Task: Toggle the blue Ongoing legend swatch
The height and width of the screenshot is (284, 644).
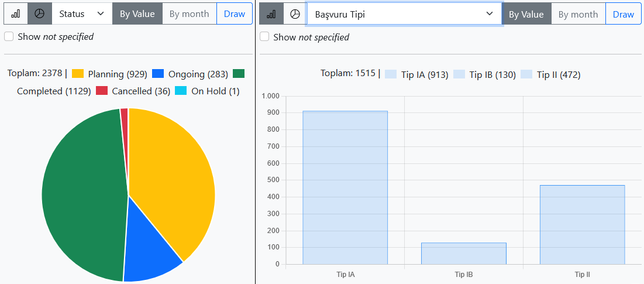Action: pos(158,74)
